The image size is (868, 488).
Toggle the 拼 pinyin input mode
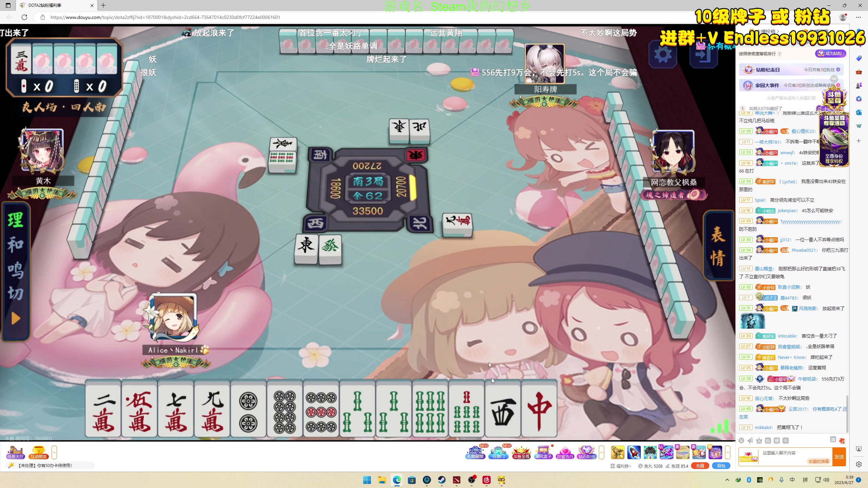(805, 480)
